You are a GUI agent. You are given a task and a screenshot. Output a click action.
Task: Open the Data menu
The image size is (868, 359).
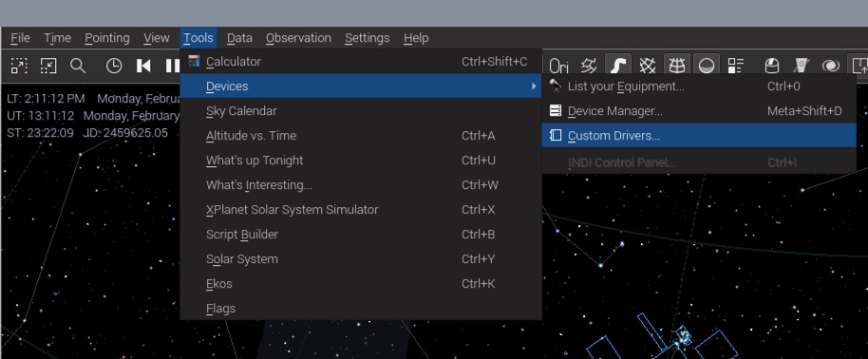coord(239,38)
